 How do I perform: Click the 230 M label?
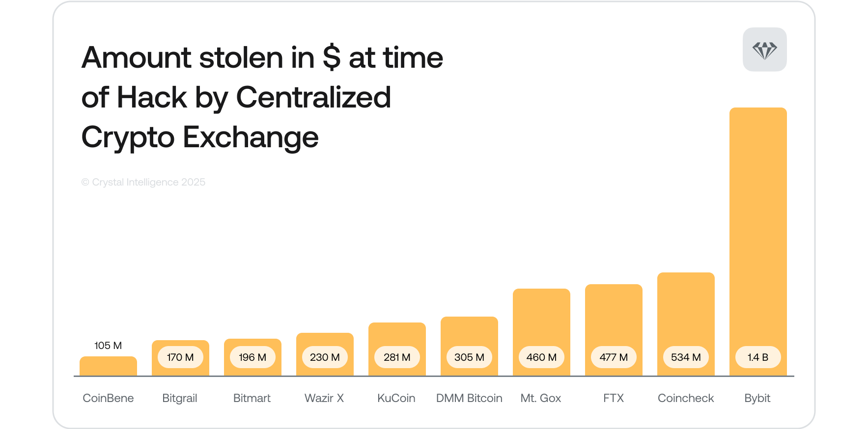click(325, 357)
